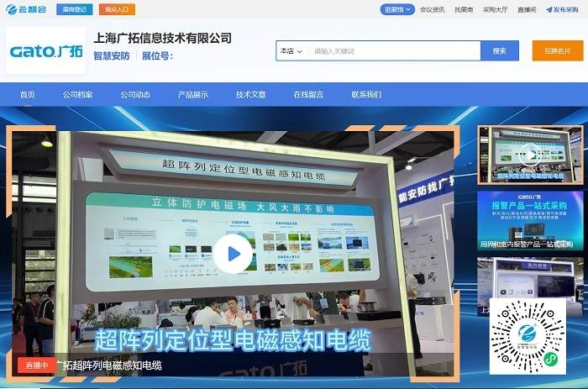Click the orange 观众入口 button

(117, 9)
